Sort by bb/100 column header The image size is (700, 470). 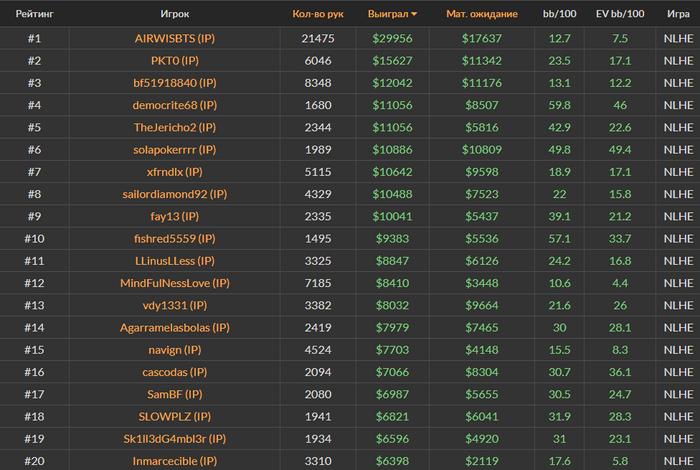[559, 14]
